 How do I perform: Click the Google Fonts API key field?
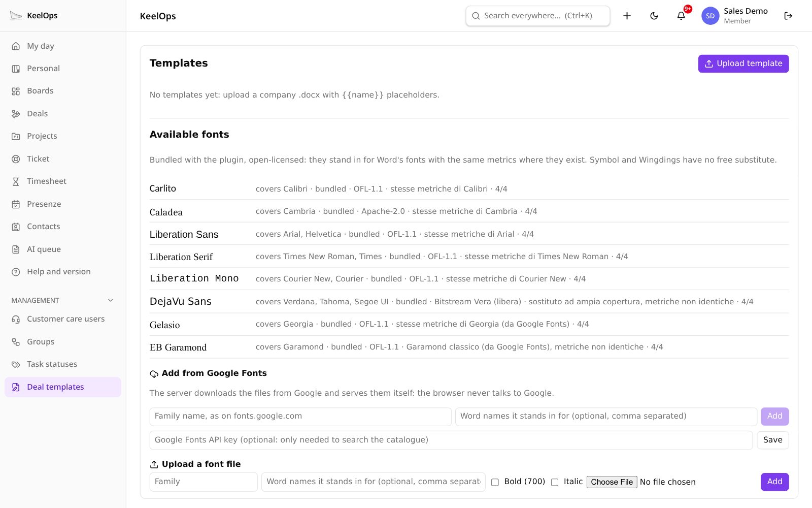coord(451,440)
